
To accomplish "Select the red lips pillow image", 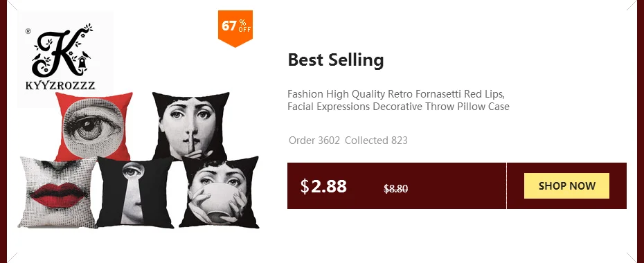I will coord(57,192).
